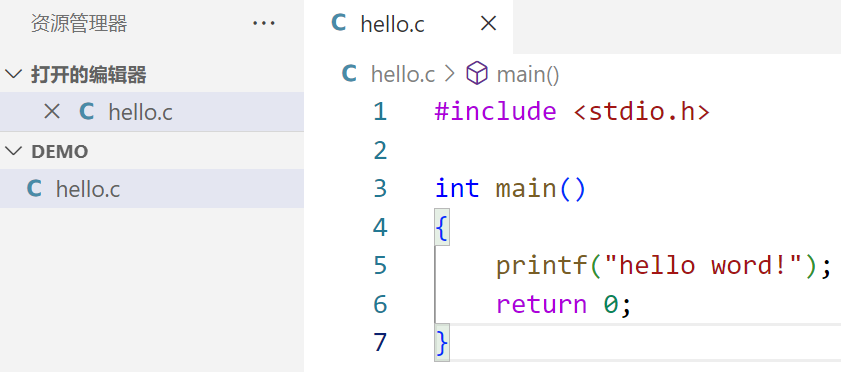The width and height of the screenshot is (841, 372).
Task: Close hello.c in open editors list
Action: pyautogui.click(x=51, y=111)
